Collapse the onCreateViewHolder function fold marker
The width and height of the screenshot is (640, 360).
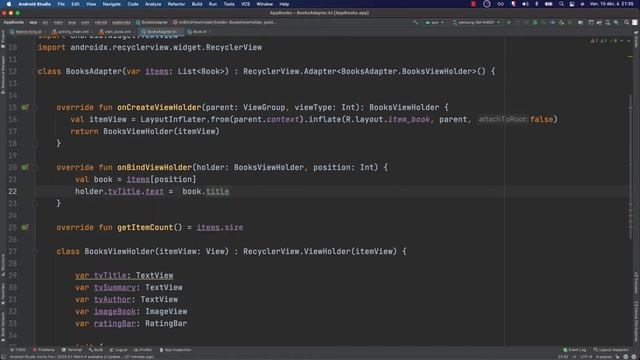[x=36, y=107]
